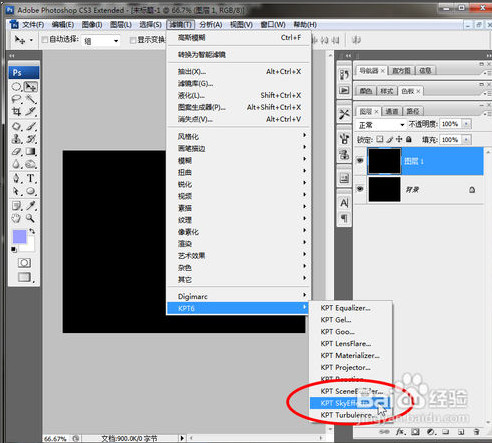Select the Elliptical Marquee tool
This screenshot has height=443, width=492.
(16, 87)
